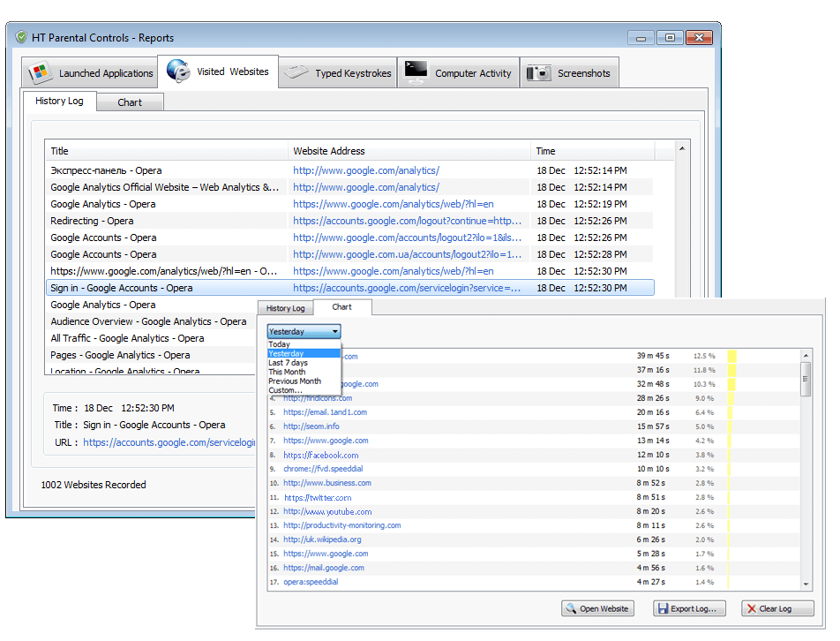Sort history log by Time column header
Screen dimensions: 840x641
(x=593, y=151)
